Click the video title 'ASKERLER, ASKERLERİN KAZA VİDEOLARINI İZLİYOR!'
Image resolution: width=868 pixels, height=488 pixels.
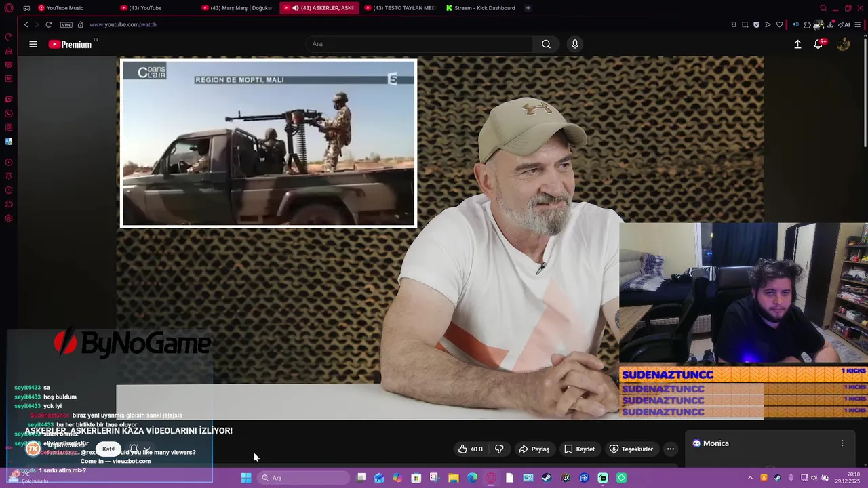tap(129, 430)
